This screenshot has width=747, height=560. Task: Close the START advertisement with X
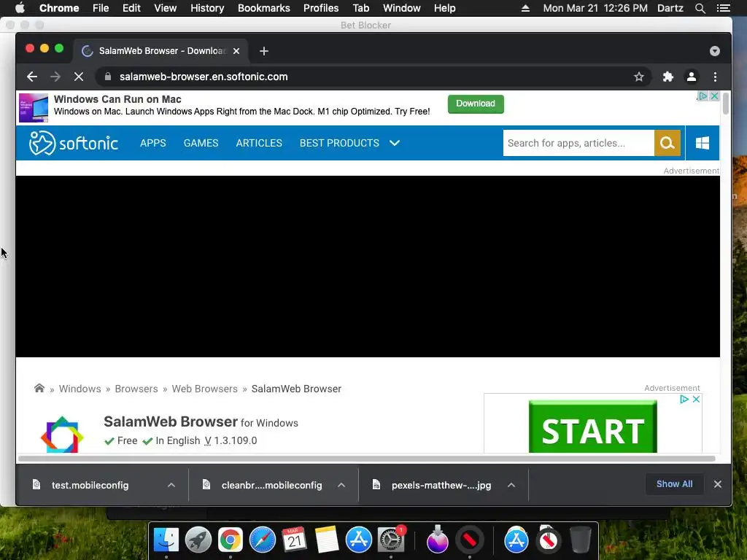pos(696,399)
